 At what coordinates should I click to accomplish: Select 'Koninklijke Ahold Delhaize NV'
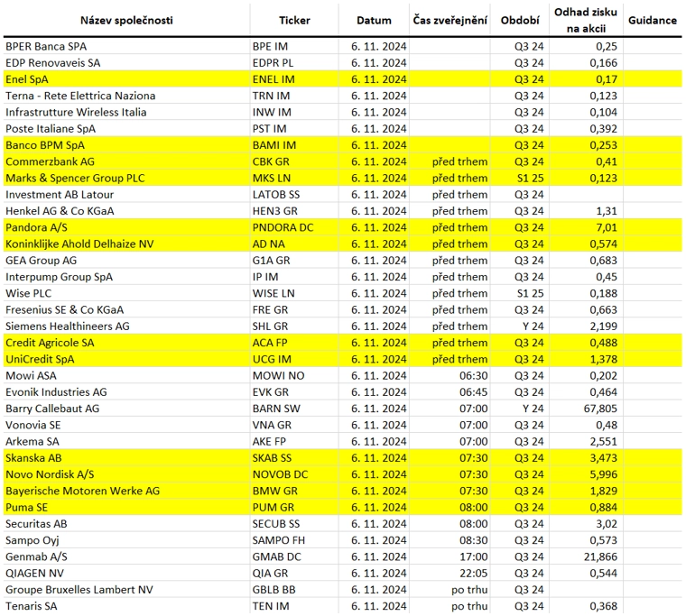click(x=79, y=244)
